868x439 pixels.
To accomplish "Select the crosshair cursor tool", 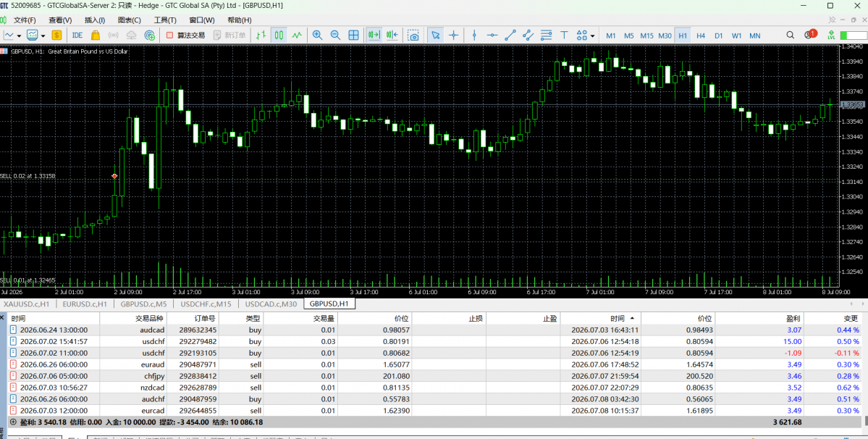I will [453, 35].
